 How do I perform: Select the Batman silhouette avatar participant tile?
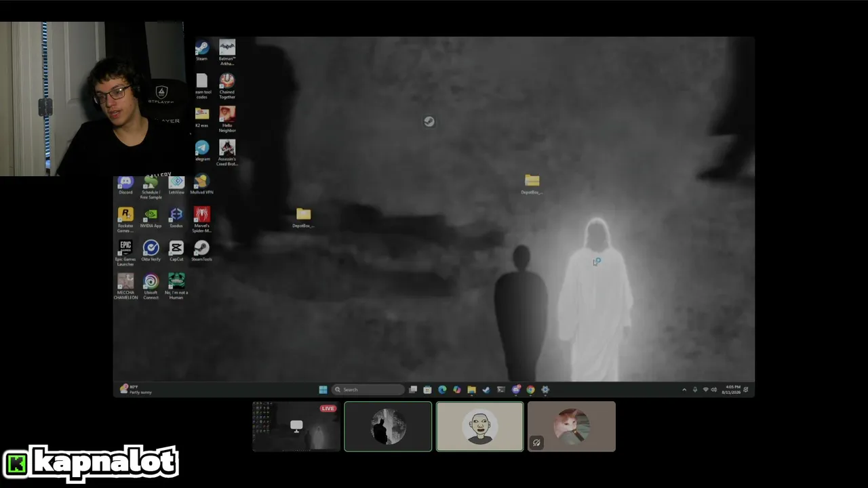point(388,426)
